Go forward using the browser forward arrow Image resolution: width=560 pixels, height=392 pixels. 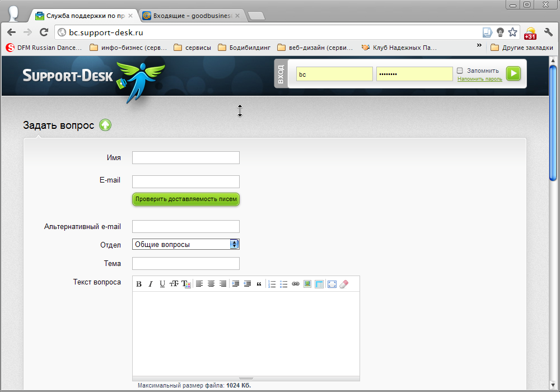tap(27, 32)
